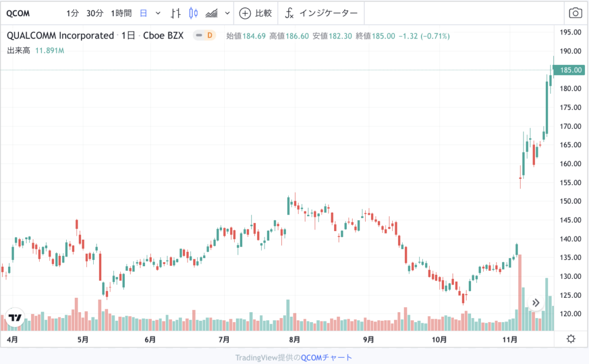
Task: Select the 1時間 interval
Action: pos(121,14)
